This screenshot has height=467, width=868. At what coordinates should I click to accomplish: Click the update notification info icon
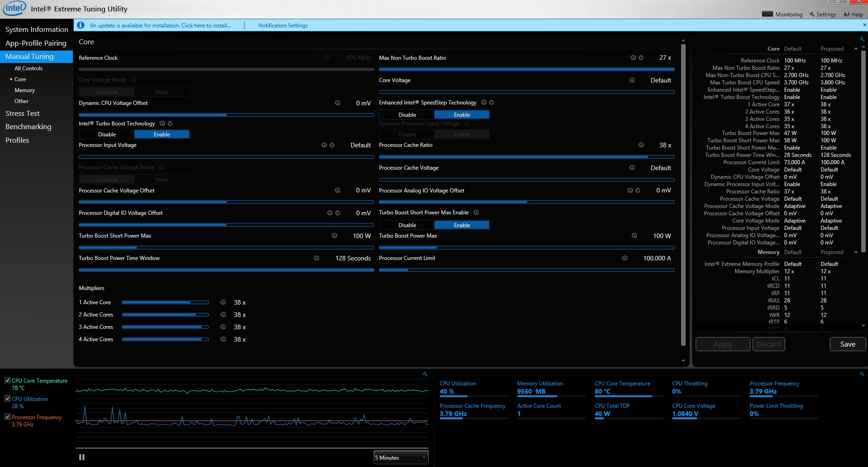(81, 25)
